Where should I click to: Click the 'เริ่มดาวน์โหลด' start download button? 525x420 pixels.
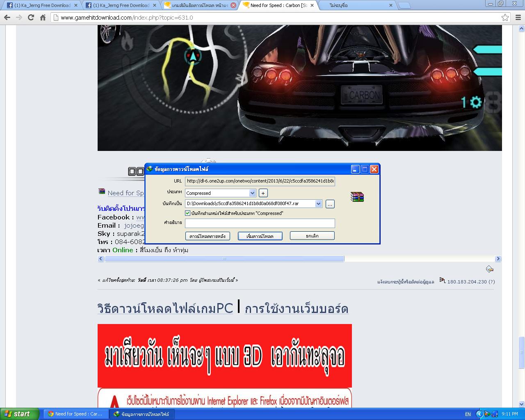pos(260,236)
